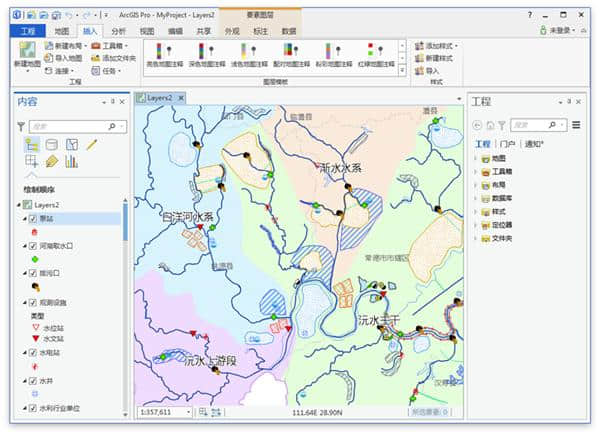Toggle the 水电站 layer checkbox

32,352
